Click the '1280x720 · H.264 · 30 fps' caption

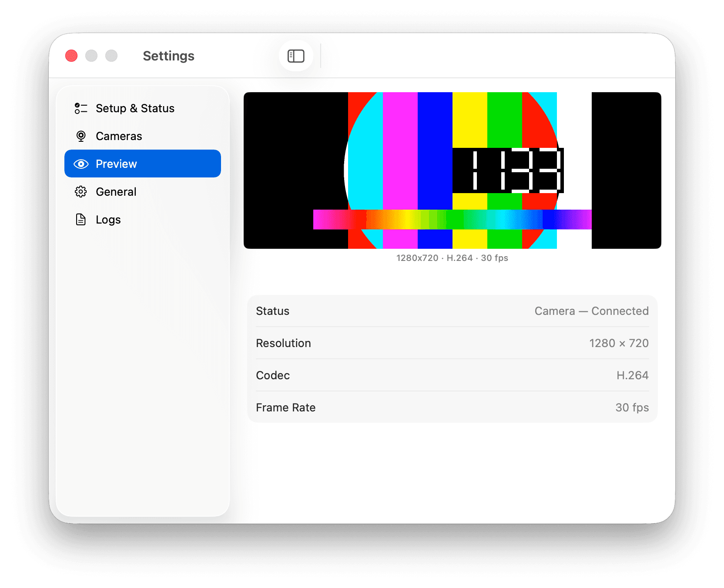(452, 258)
